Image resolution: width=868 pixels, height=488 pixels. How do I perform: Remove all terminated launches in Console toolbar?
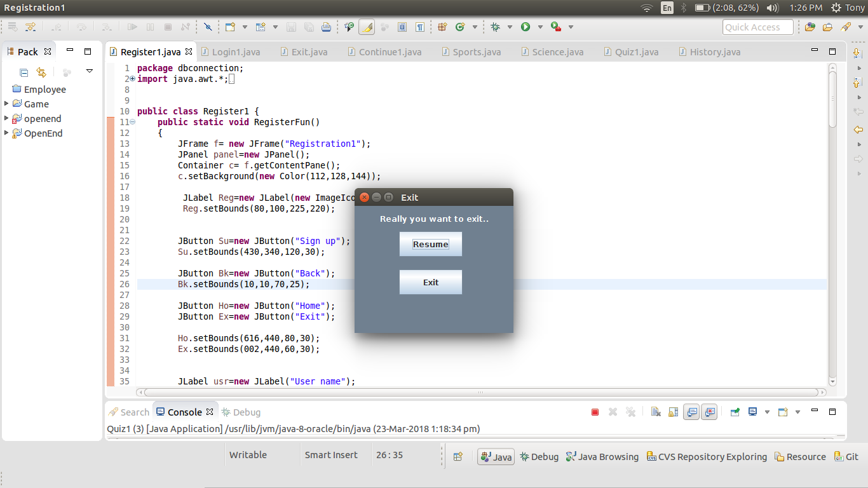630,412
